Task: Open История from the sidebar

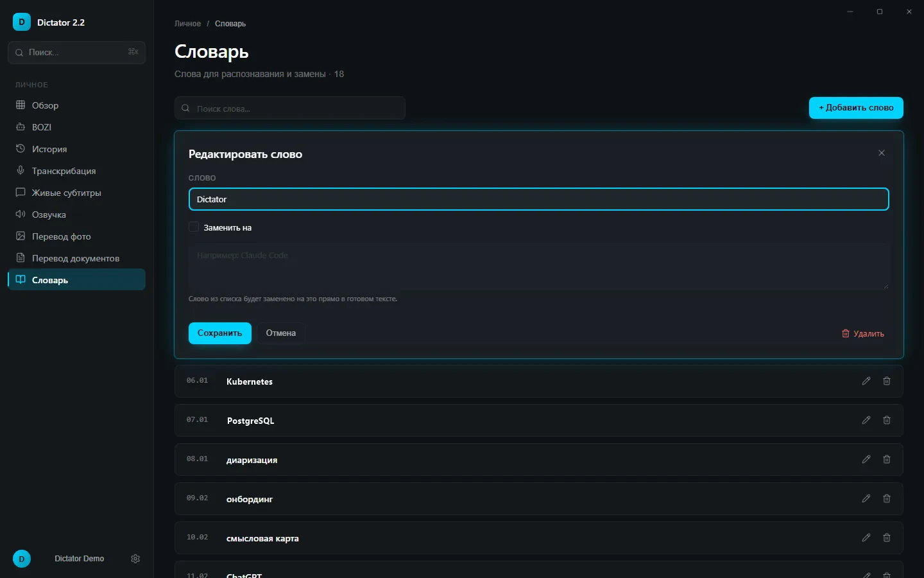Action: point(76,149)
